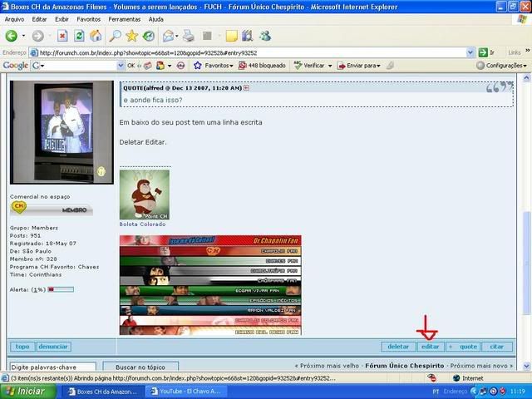Launch the Messenger icon in the toolbar
The height and width of the screenshot is (399, 532).
pyautogui.click(x=265, y=36)
